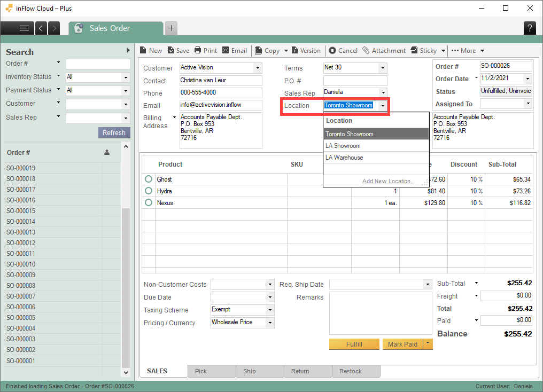Viewport: 543px width, 392px height.
Task: Select the radio circle next to Ghost product
Action: tap(149, 179)
